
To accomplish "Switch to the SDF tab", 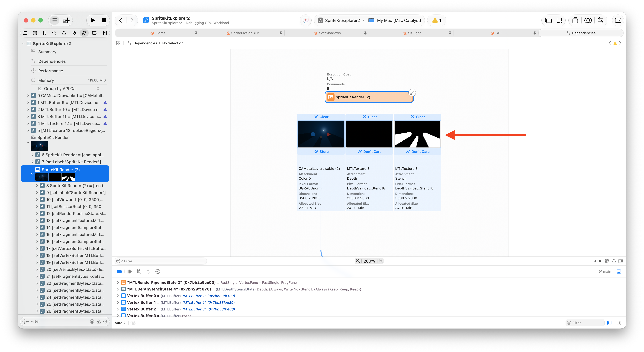I will pos(496,33).
